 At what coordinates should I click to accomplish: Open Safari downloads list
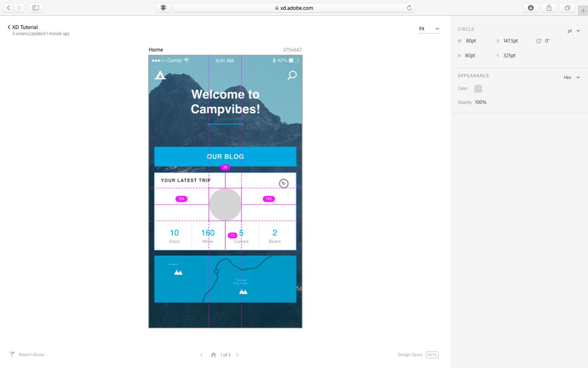tap(531, 8)
